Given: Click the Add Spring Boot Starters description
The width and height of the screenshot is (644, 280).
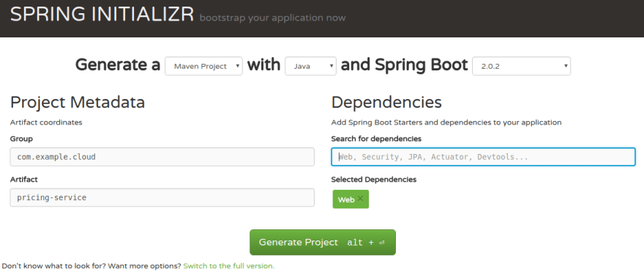Looking at the screenshot, I should (x=446, y=122).
